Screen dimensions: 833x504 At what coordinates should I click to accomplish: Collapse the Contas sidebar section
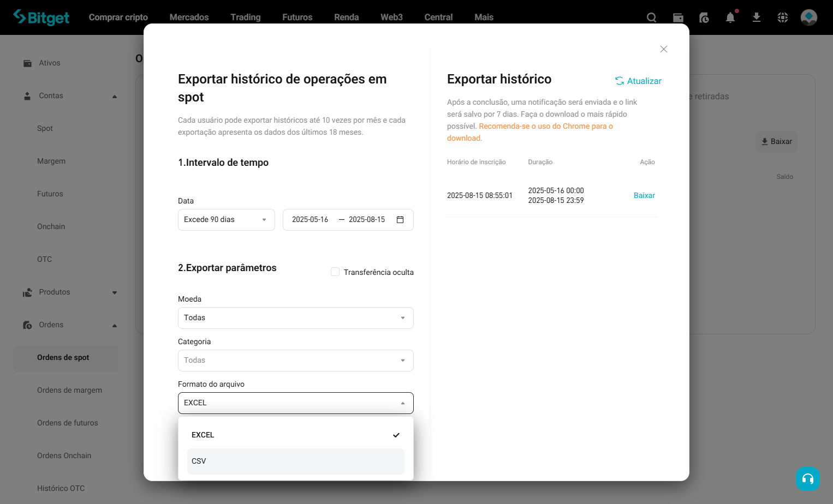pyautogui.click(x=115, y=97)
